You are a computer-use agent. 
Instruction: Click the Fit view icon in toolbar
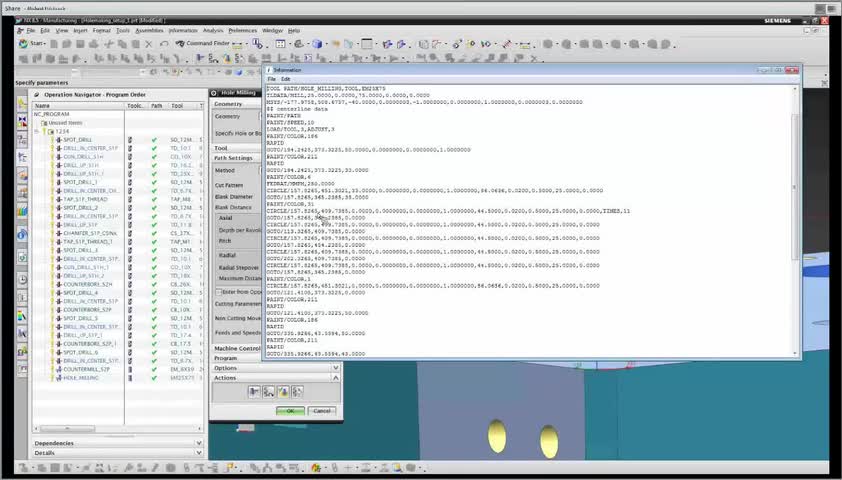click(280, 44)
